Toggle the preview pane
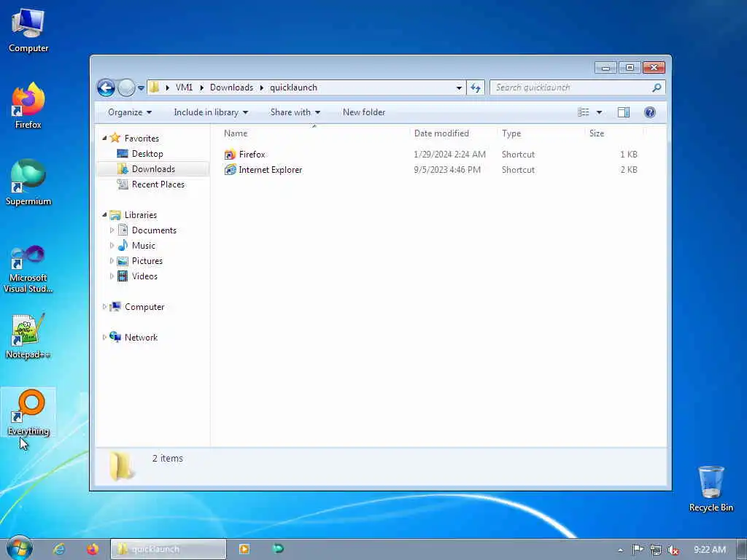 [624, 112]
